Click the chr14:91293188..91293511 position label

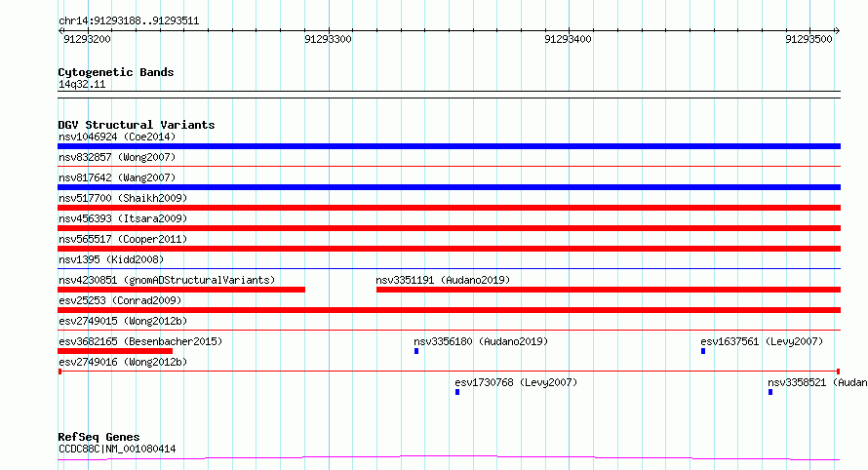click(129, 21)
